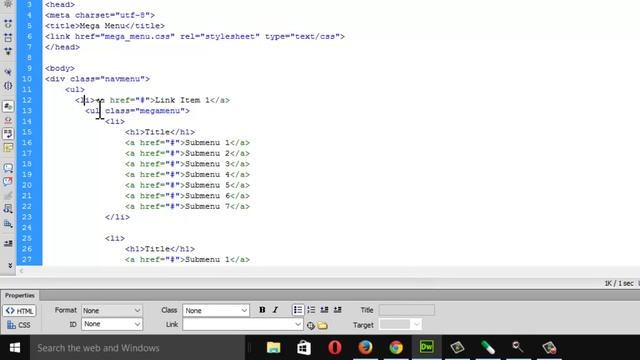Click the Remove Comment icon
Image resolution: width=640 pixels, height=360 pixels.
tap(8, 181)
